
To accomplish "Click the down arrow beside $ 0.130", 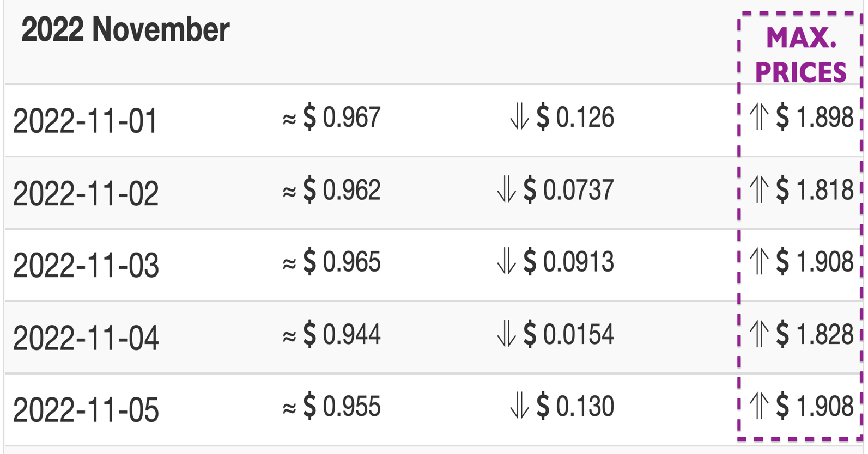I will tap(519, 406).
